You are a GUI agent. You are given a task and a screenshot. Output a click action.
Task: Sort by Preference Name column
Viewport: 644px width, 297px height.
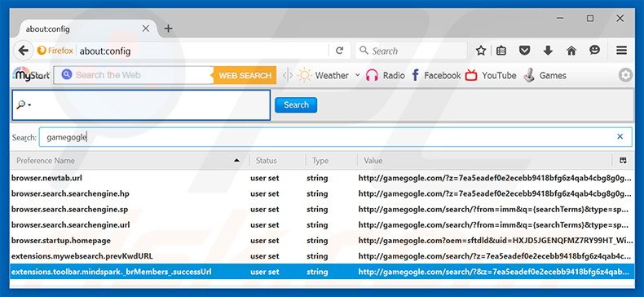pos(129,161)
